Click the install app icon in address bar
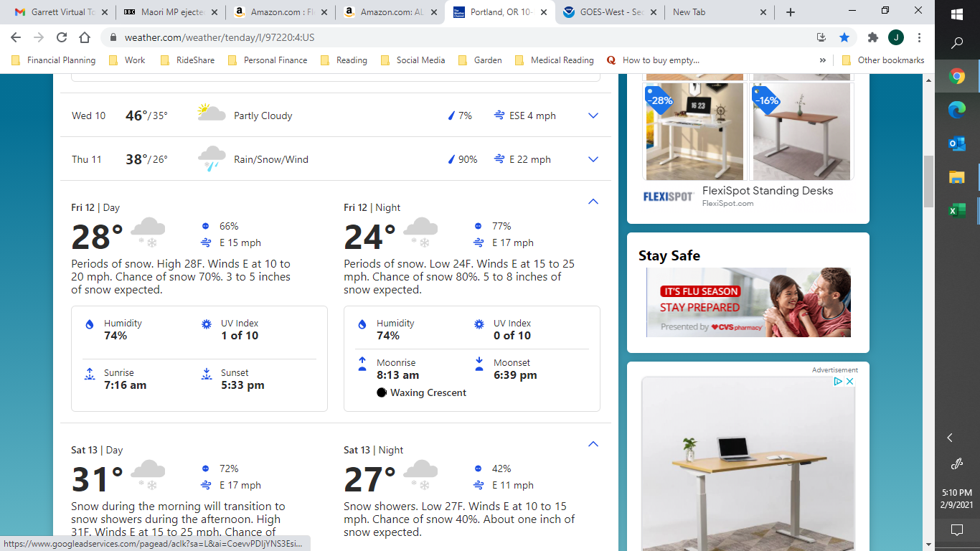The image size is (980, 551). [x=821, y=37]
